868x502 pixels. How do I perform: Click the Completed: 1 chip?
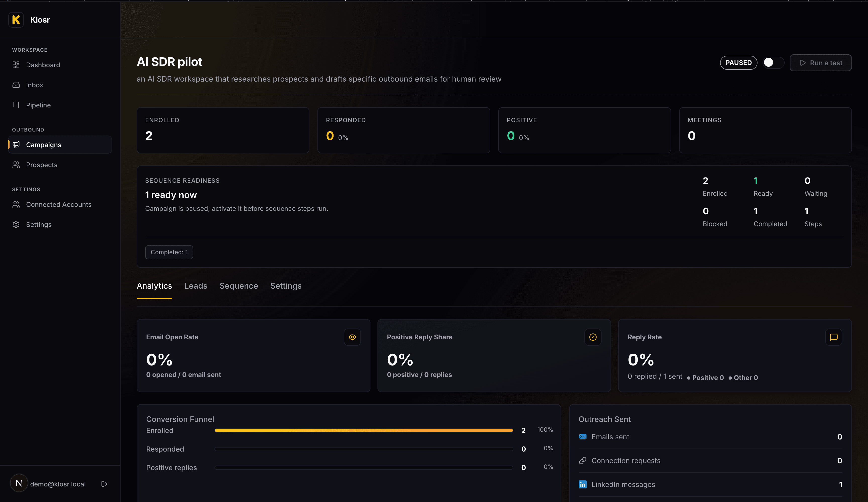[169, 252]
